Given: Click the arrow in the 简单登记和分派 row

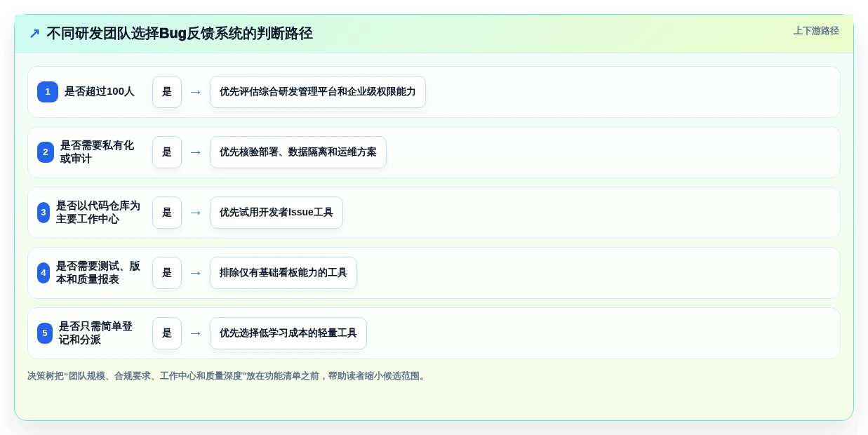Looking at the screenshot, I should point(196,333).
